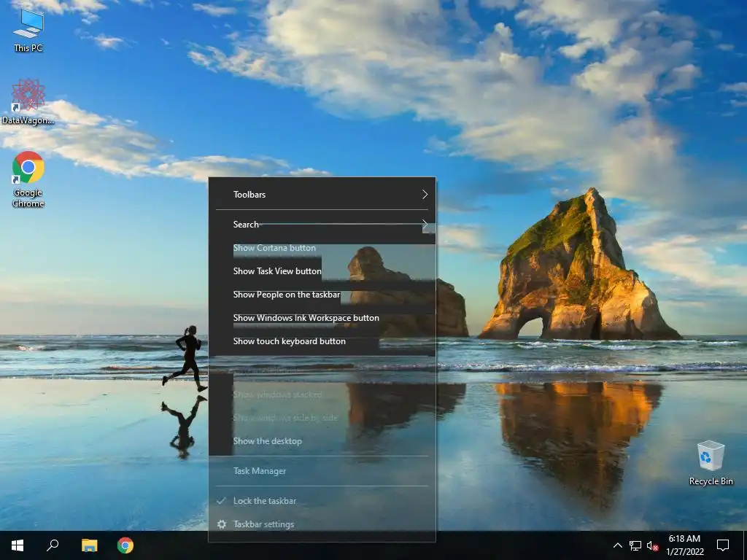Click the Taskbar settings gear icon

click(x=222, y=524)
